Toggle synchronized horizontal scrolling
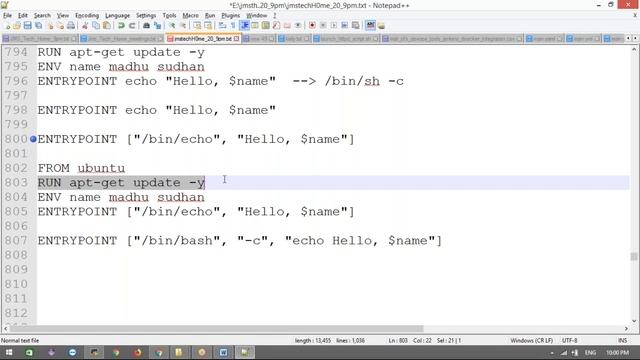Viewport: 640px width, 360px height. (x=208, y=26)
